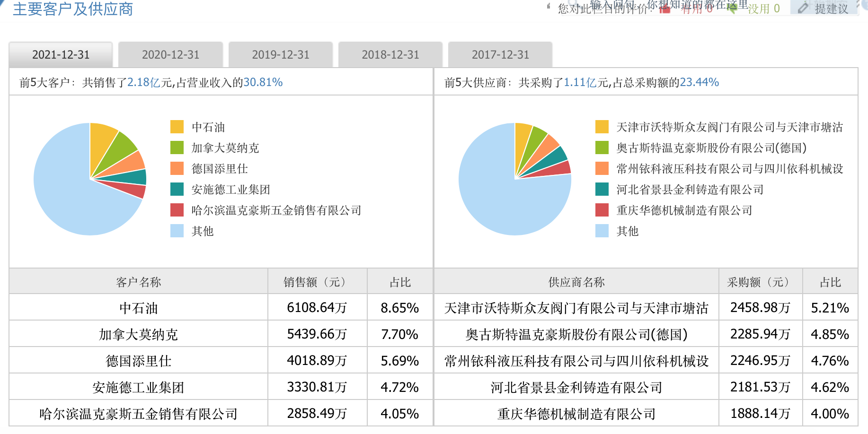Click the 7.70% customer share cell

(400, 334)
